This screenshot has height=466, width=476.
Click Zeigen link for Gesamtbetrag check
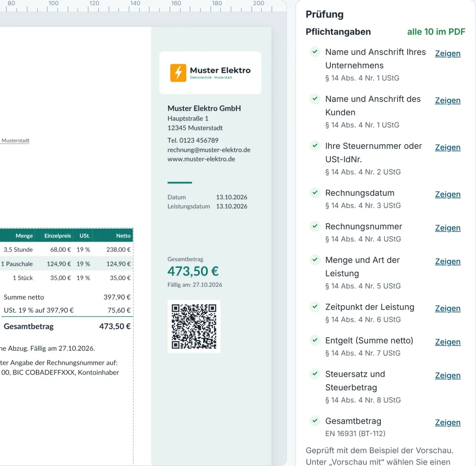(x=447, y=422)
